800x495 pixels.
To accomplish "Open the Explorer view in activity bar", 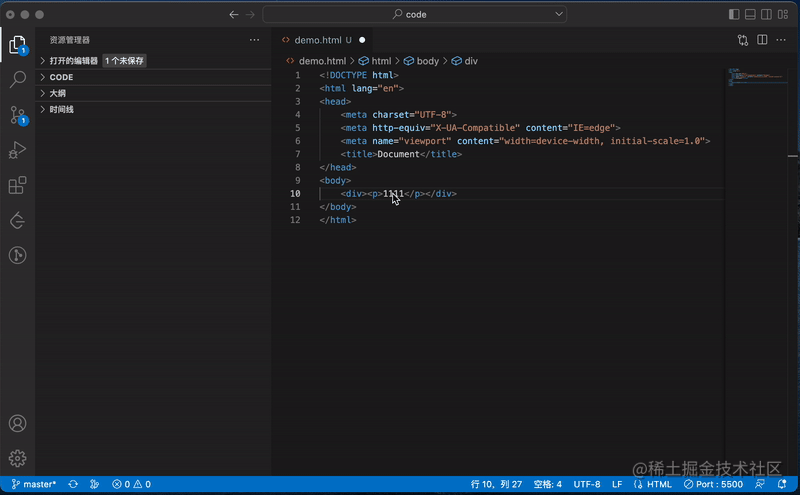I will [x=17, y=44].
